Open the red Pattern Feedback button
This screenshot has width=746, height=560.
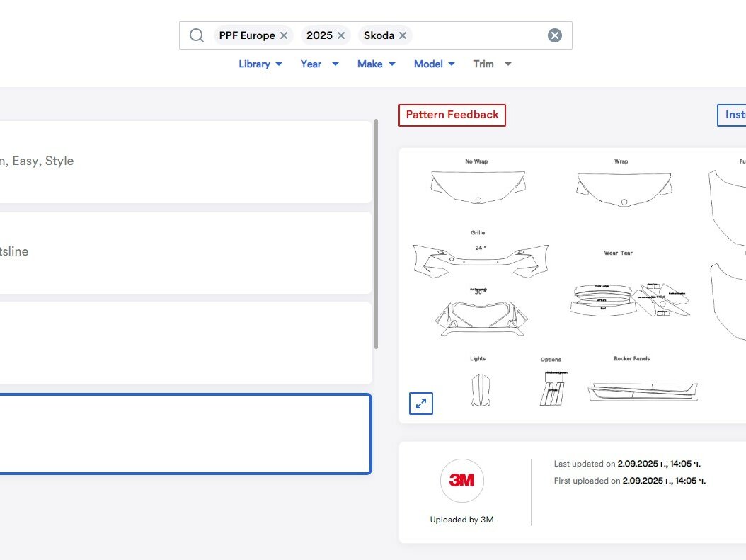click(x=452, y=114)
